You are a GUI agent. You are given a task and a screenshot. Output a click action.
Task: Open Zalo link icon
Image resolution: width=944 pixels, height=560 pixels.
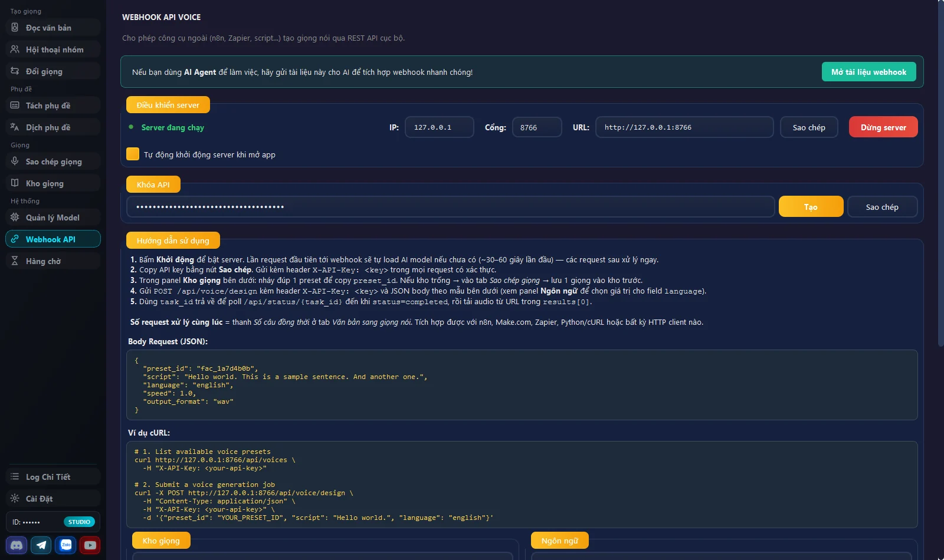coord(65,545)
